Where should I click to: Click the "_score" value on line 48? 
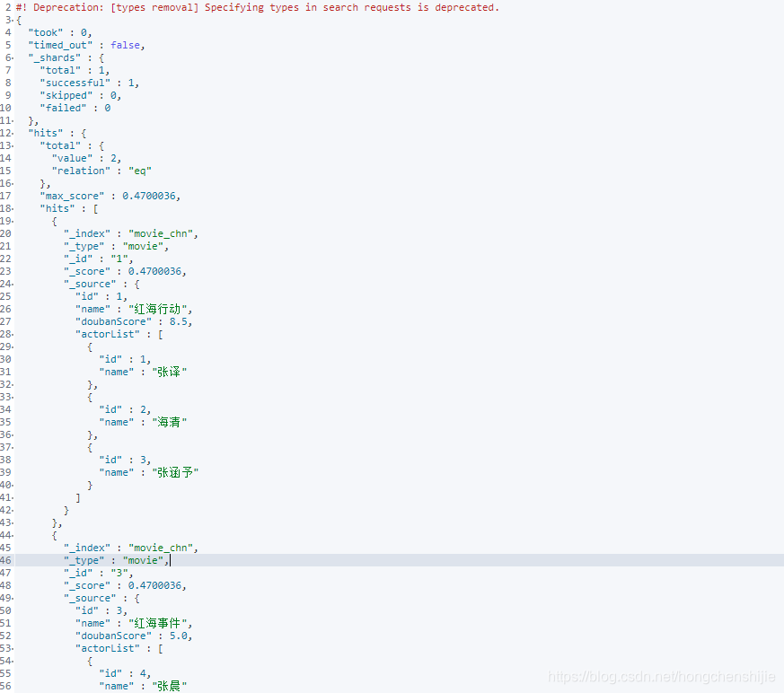[x=155, y=585]
